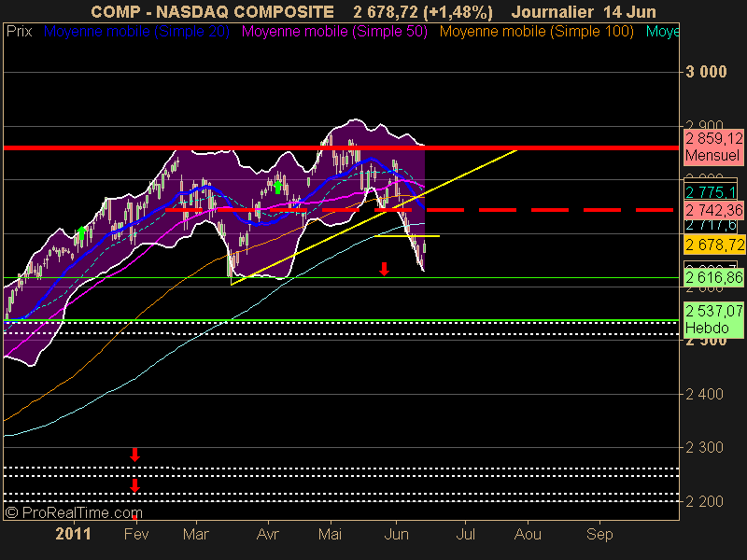Open Moyenne mobile (Simple 50) legend entry
The height and width of the screenshot is (560, 747).
click(334, 32)
